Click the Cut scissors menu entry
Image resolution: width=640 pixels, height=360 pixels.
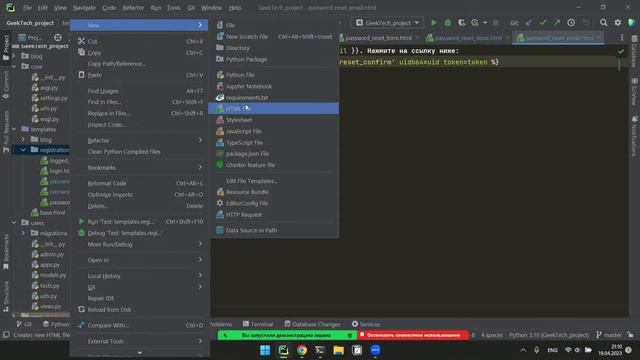140,41
